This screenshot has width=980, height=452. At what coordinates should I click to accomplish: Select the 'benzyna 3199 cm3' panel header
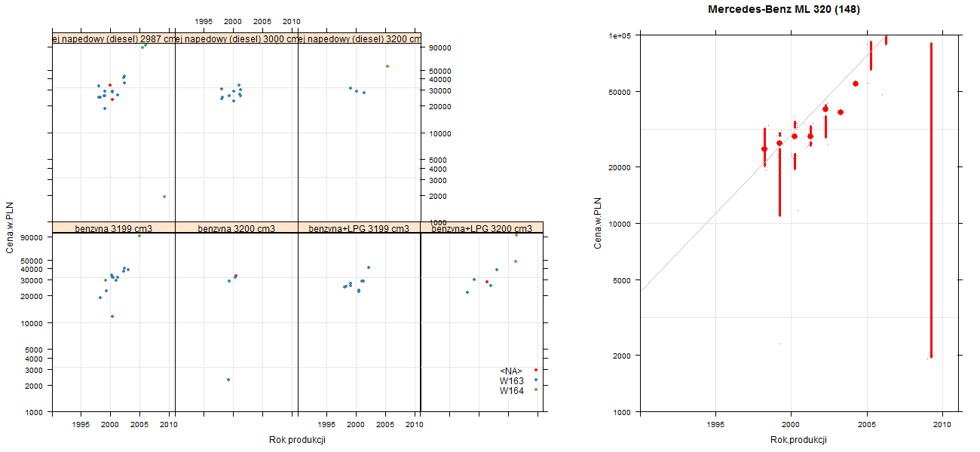click(x=114, y=228)
